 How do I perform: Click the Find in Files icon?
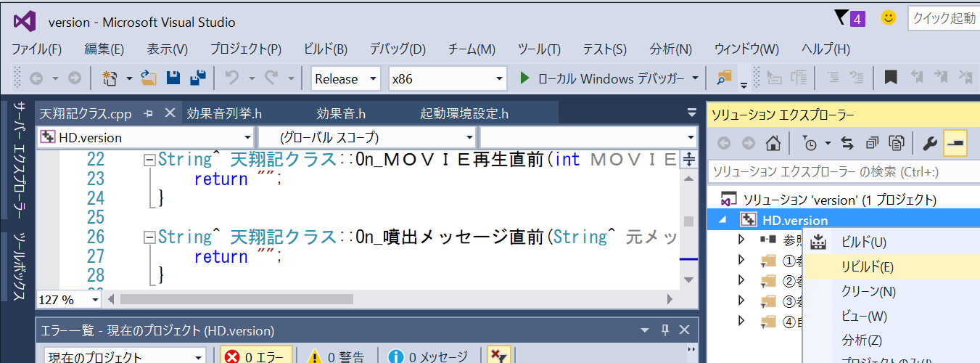pos(724,78)
